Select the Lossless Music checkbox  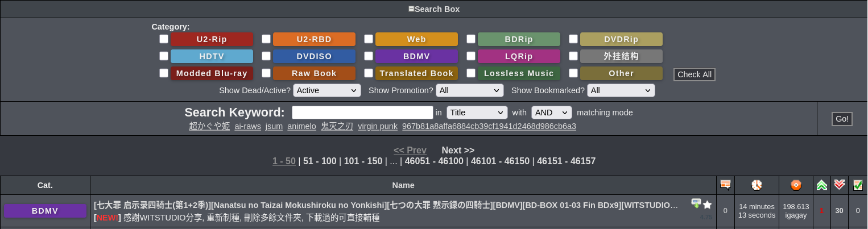click(x=471, y=73)
